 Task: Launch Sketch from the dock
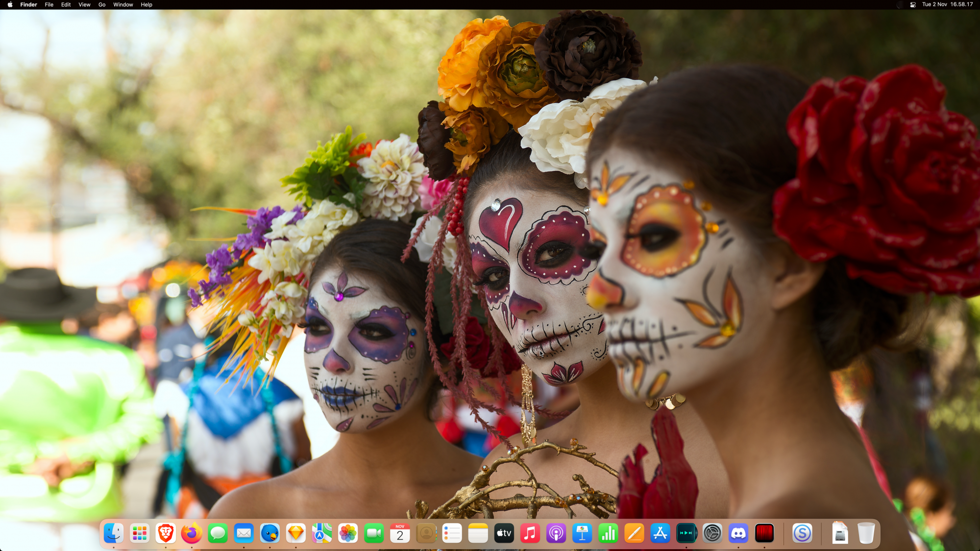coord(296,533)
